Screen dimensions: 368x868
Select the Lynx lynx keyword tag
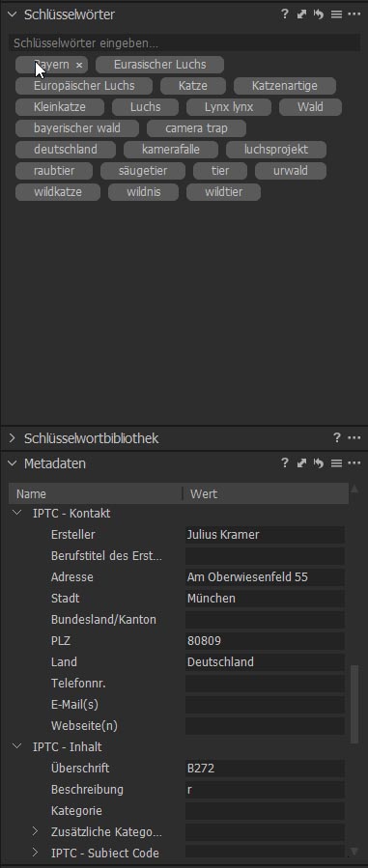pos(229,107)
